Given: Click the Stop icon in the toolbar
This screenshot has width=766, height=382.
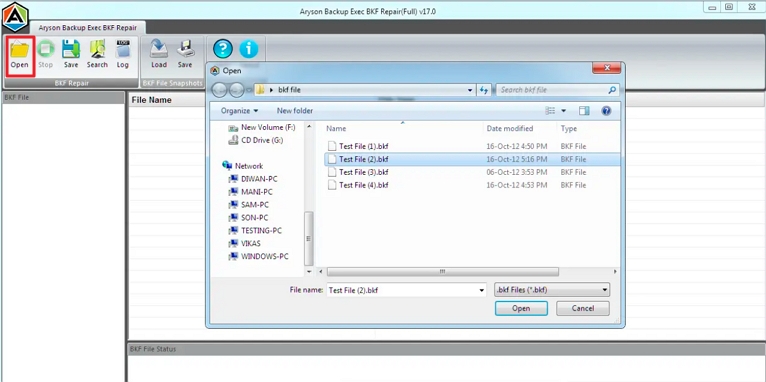Looking at the screenshot, I should tap(45, 55).
